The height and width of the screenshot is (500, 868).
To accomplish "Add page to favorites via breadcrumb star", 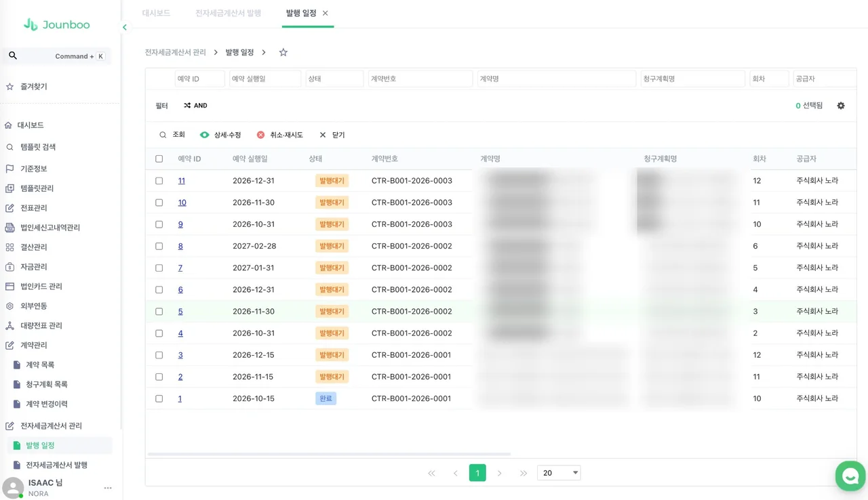I will coord(283,52).
